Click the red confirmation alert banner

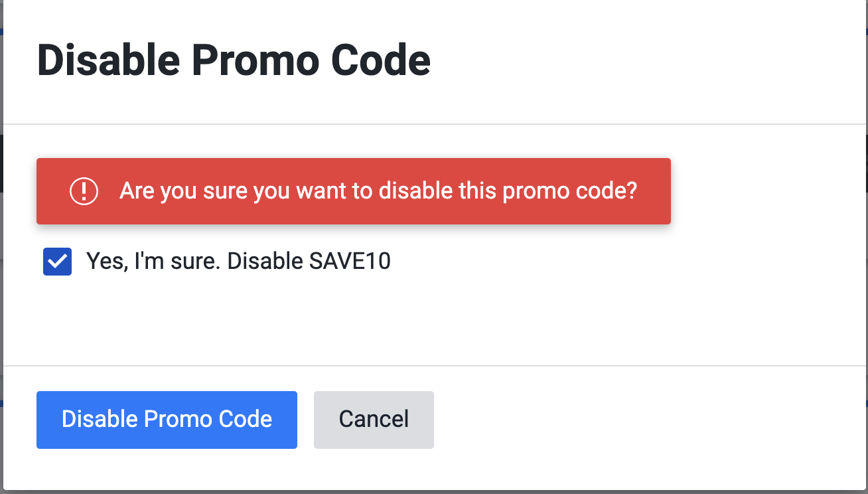pyautogui.click(x=354, y=191)
